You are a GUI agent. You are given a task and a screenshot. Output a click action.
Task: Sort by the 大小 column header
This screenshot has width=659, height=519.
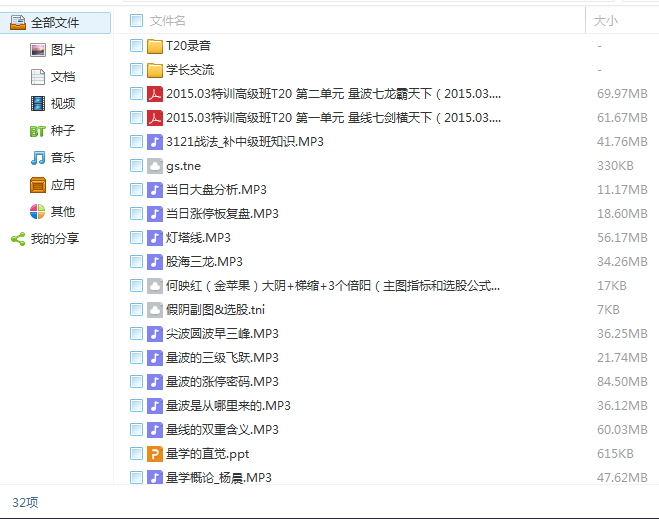click(606, 21)
